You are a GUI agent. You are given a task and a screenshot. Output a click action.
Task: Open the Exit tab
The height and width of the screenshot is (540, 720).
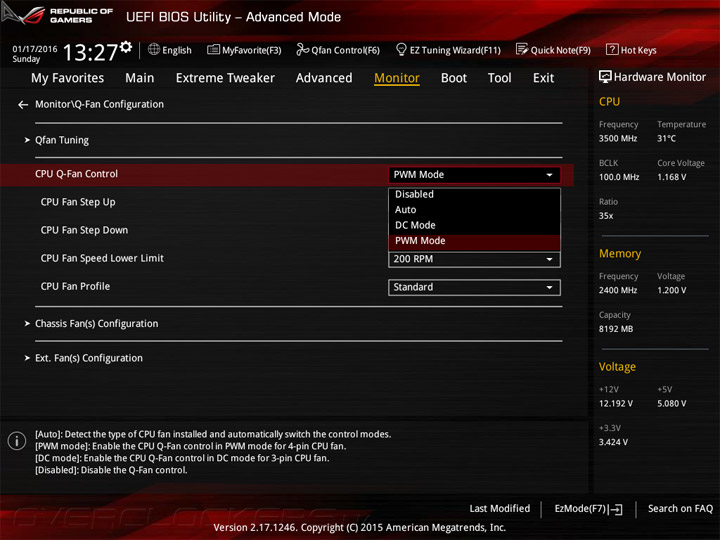point(544,78)
